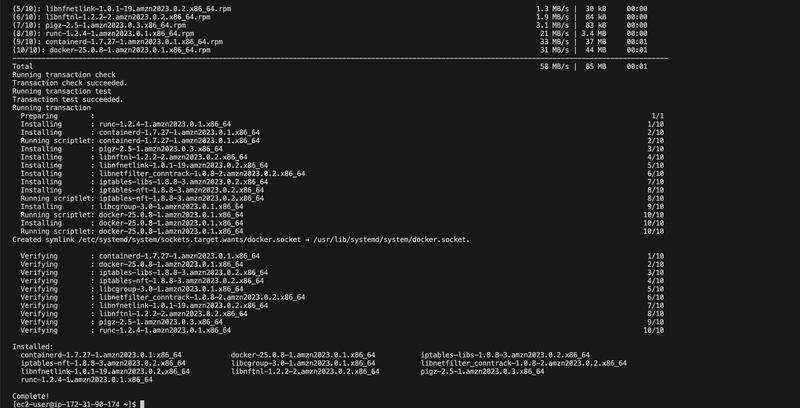The image size is (800, 408).
Task: Click the Total download summary line
Action: coord(330,66)
